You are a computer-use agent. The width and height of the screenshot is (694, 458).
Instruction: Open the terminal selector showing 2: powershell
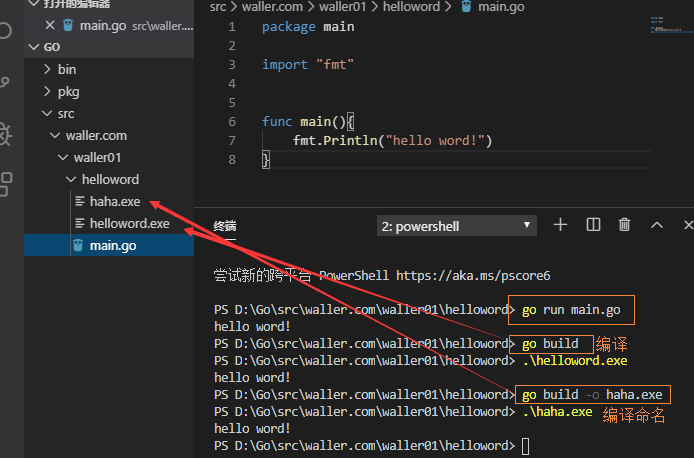click(456, 226)
